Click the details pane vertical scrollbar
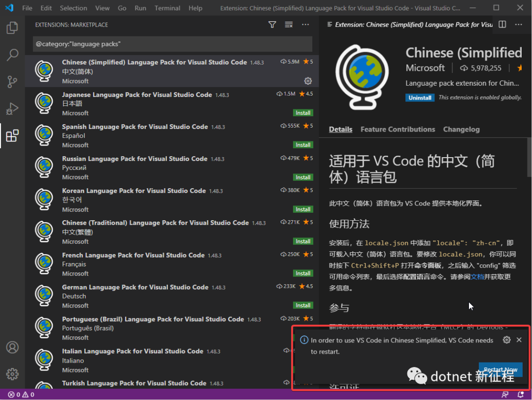Viewport: 532px width, 400px height. [x=529, y=157]
